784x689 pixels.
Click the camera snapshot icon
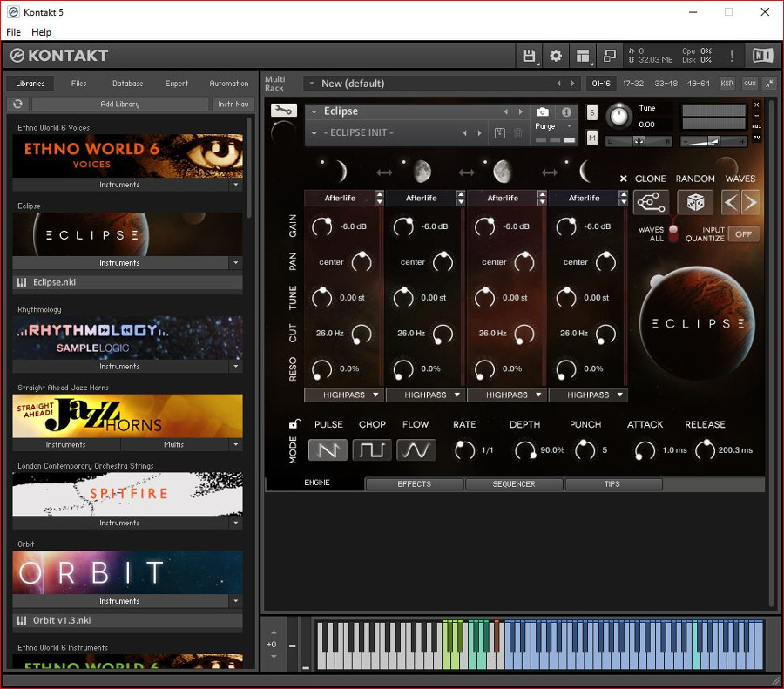(x=543, y=112)
